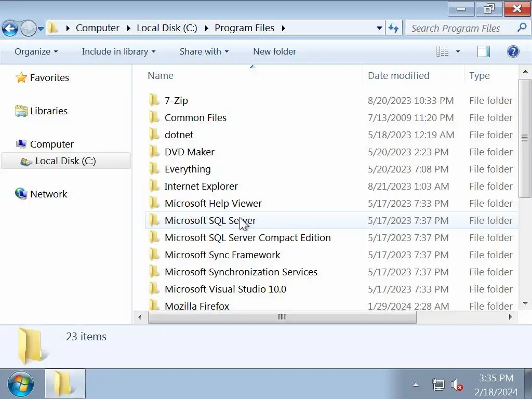
Task: Open Libraries in navigation pane
Action: 48,111
